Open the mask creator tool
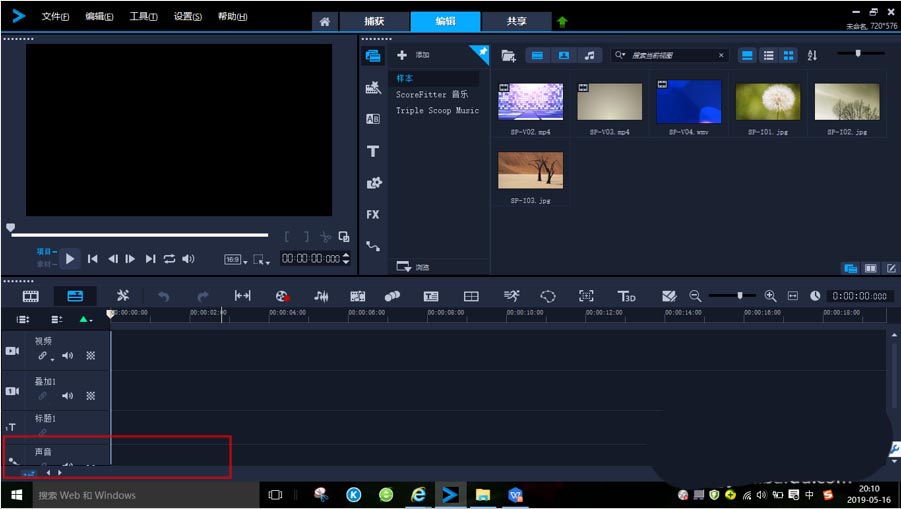 tap(548, 296)
